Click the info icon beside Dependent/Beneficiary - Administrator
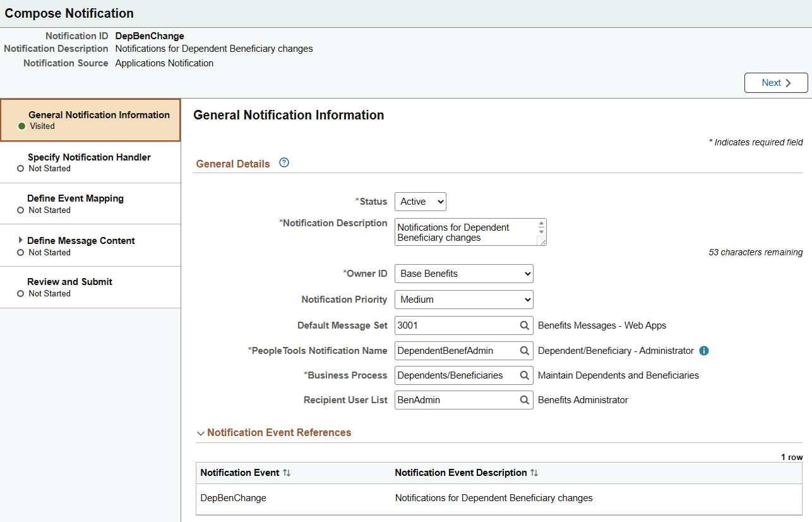Viewport: 812px width, 522px height. coord(703,350)
